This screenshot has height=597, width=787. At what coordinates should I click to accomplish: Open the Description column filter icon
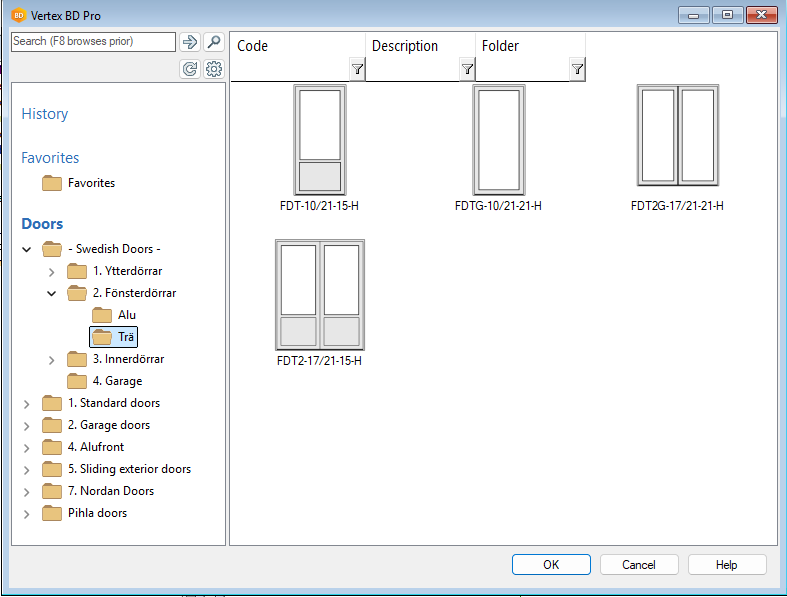467,69
